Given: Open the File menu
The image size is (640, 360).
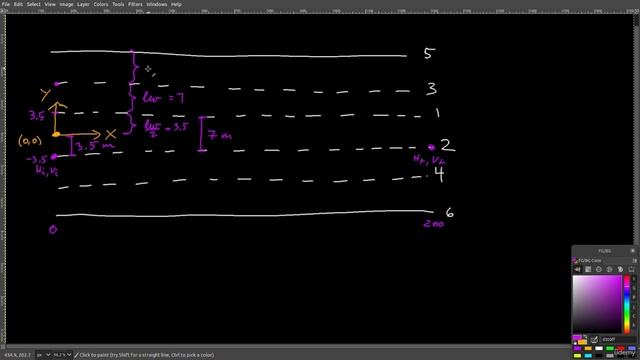Looking at the screenshot, I should coord(6,4).
